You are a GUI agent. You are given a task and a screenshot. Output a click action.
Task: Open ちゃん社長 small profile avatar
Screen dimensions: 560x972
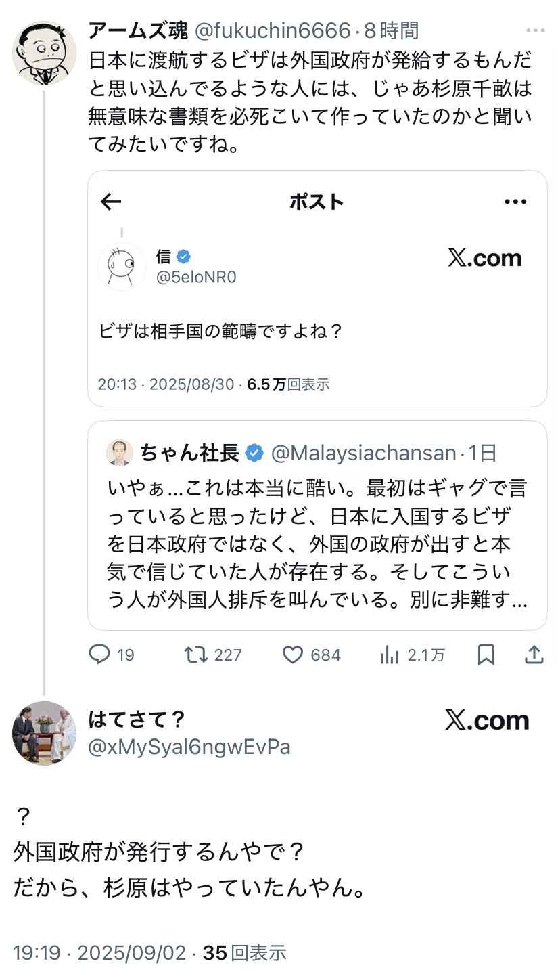[120, 453]
